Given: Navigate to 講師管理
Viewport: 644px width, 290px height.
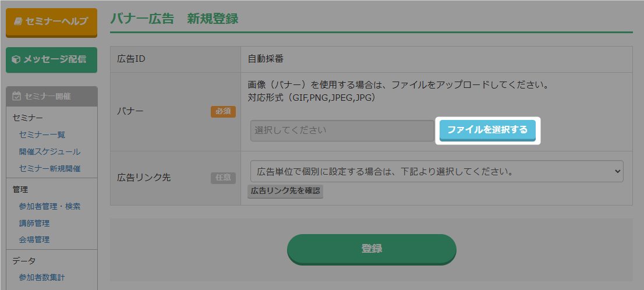Looking at the screenshot, I should click(x=34, y=223).
